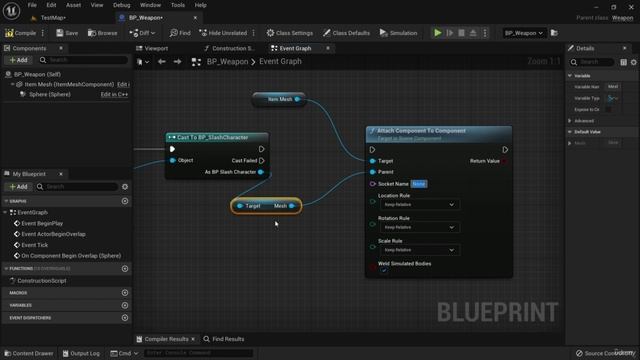Open the File menu
Image resolution: width=640 pixels, height=360 pixels.
point(32,5)
